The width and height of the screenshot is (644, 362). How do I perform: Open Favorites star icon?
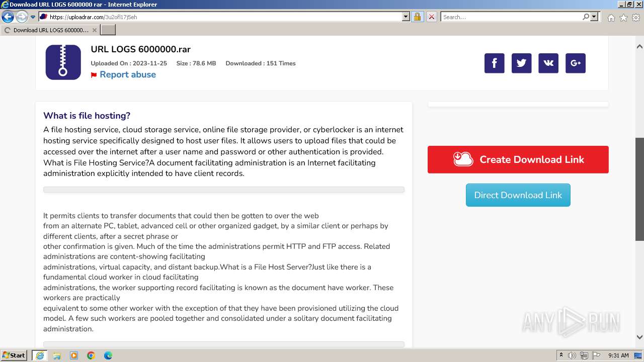point(623,18)
